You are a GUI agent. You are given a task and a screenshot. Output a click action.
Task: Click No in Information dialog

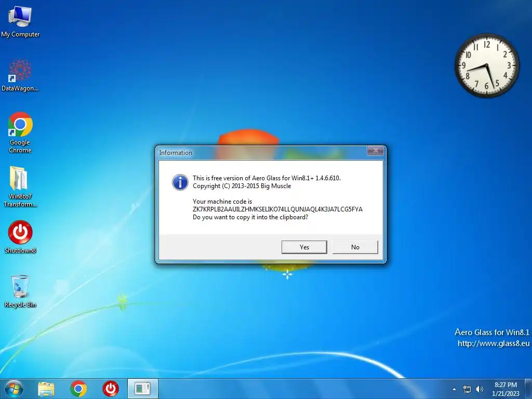355,247
